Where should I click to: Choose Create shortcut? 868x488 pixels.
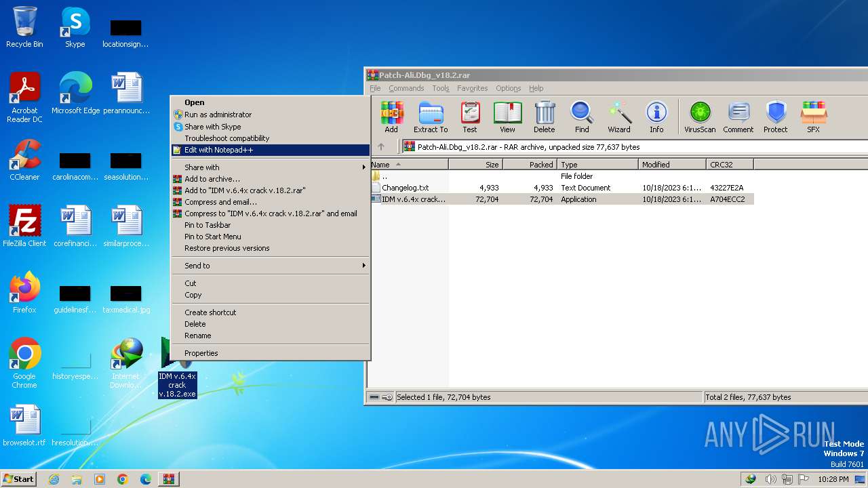270,312
